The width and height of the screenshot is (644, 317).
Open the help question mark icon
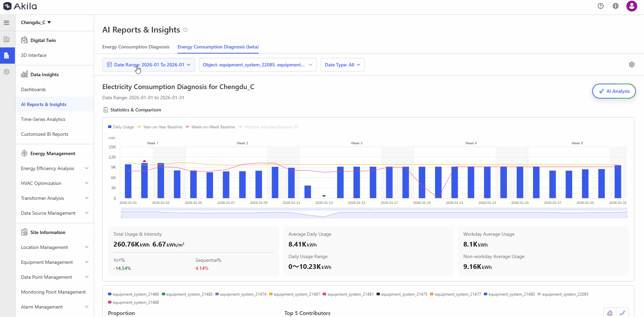coord(601,6)
